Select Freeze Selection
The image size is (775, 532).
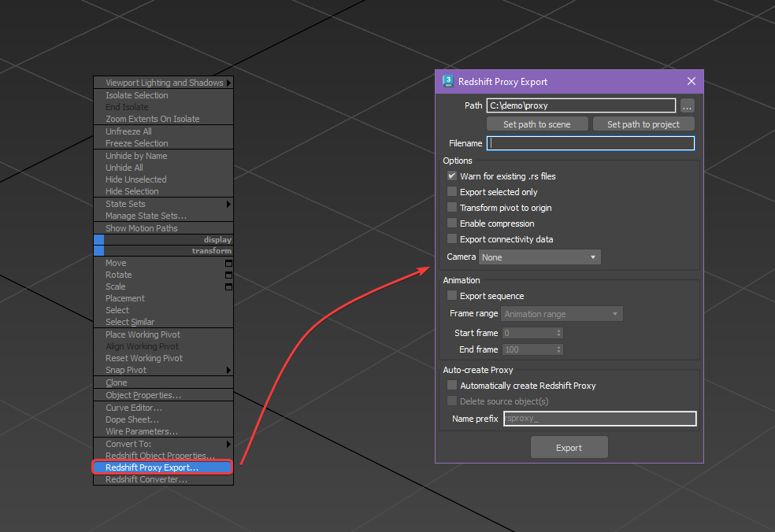[x=163, y=143]
